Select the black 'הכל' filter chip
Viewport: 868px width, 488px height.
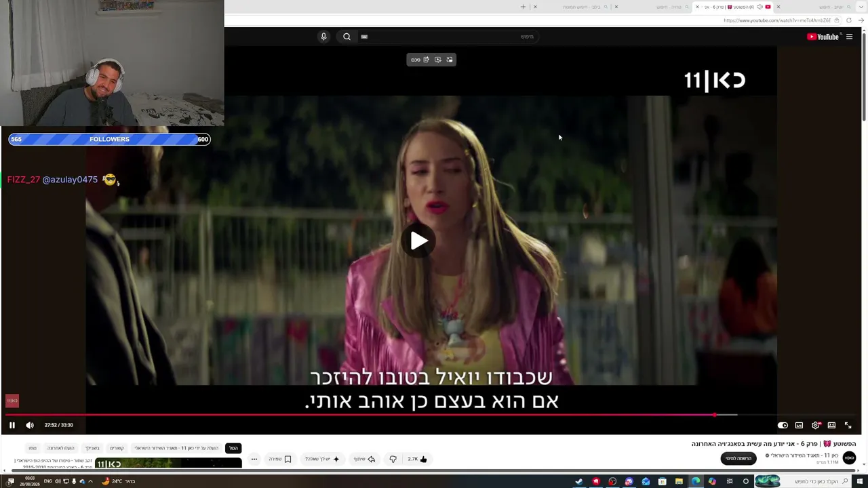[233, 448]
